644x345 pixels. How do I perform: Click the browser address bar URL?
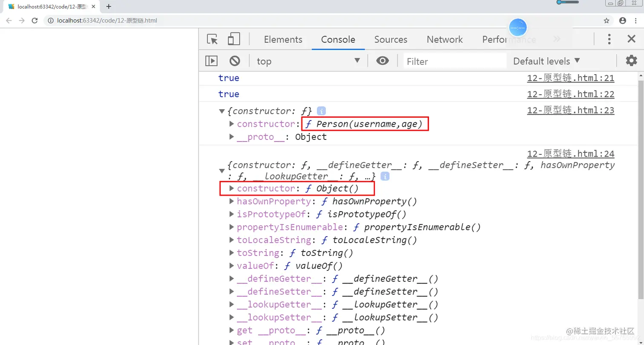(107, 20)
